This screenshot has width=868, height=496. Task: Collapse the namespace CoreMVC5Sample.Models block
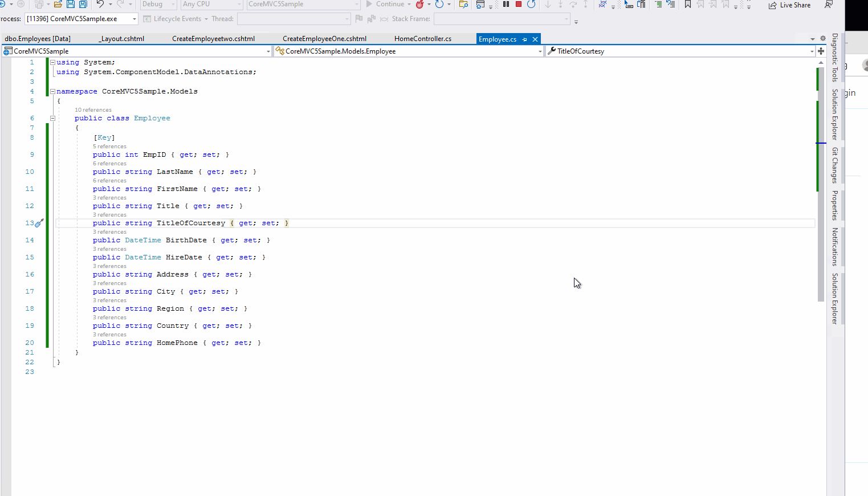pos(52,91)
